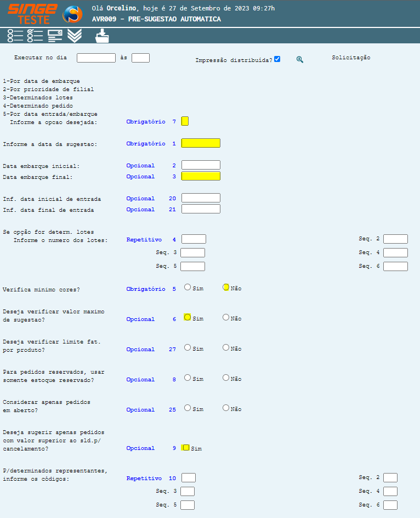Click the Opcional 20 label
Screen dimensions: 420x518
tap(151, 199)
